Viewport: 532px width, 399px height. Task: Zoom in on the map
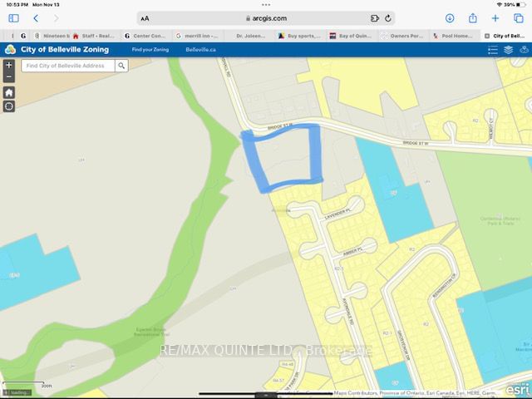coord(9,65)
